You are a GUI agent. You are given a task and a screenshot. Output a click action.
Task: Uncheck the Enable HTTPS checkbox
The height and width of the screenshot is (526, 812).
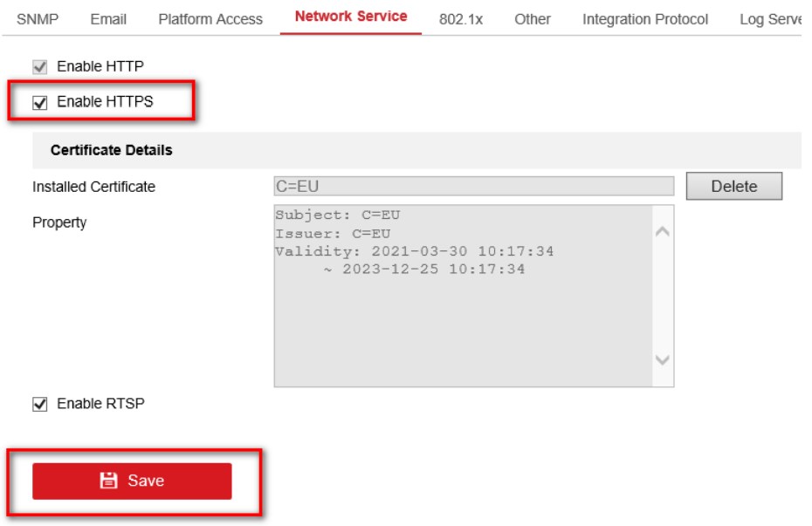[39, 102]
